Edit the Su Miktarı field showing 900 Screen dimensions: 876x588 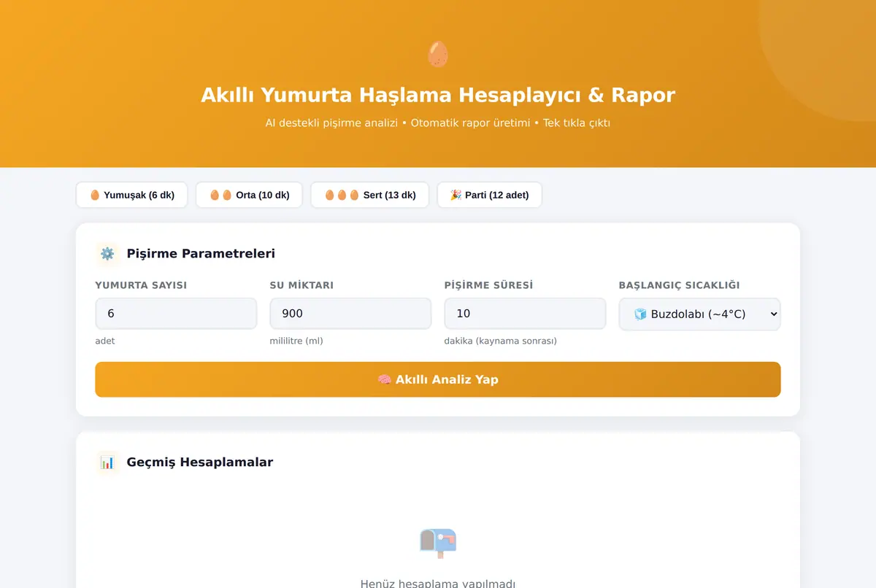[x=350, y=314]
